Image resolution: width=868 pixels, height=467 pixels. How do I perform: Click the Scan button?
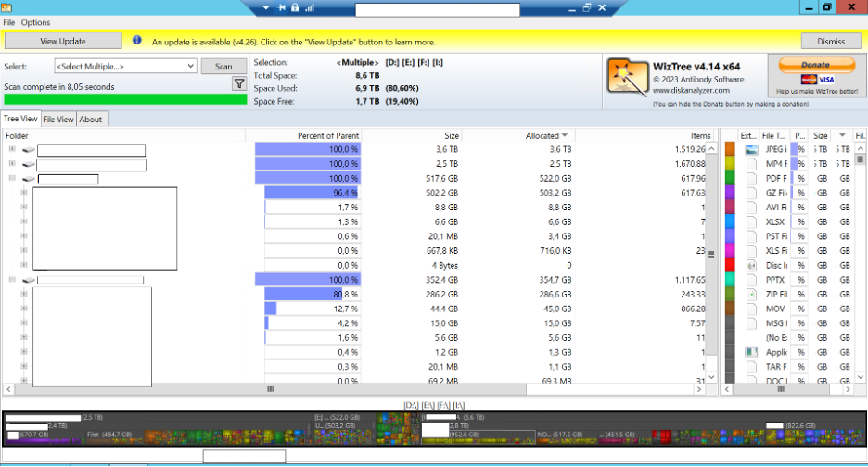click(223, 67)
